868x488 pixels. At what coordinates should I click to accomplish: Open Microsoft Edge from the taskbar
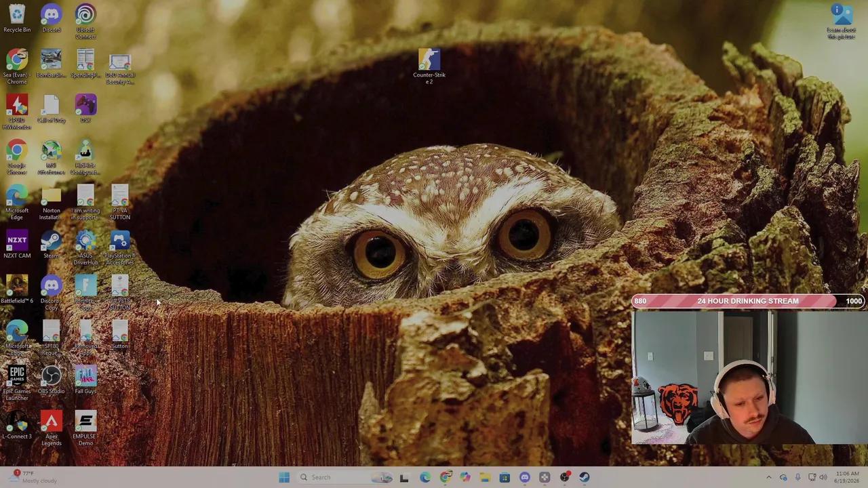click(x=425, y=477)
